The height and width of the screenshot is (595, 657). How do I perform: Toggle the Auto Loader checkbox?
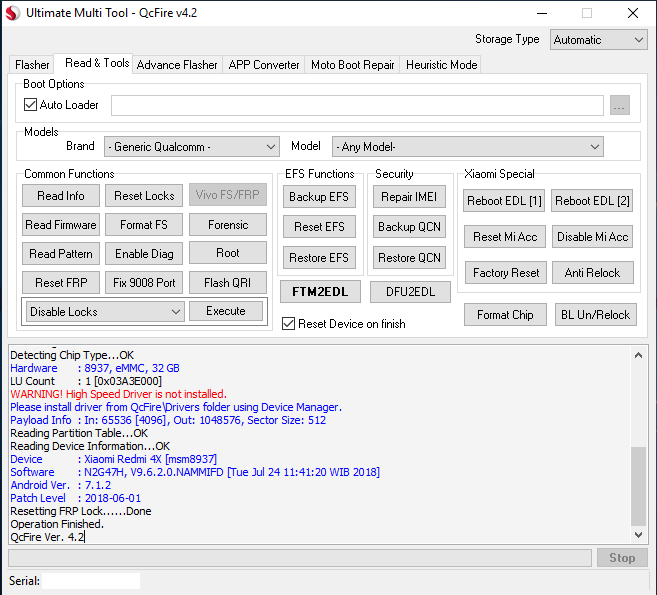(30, 104)
